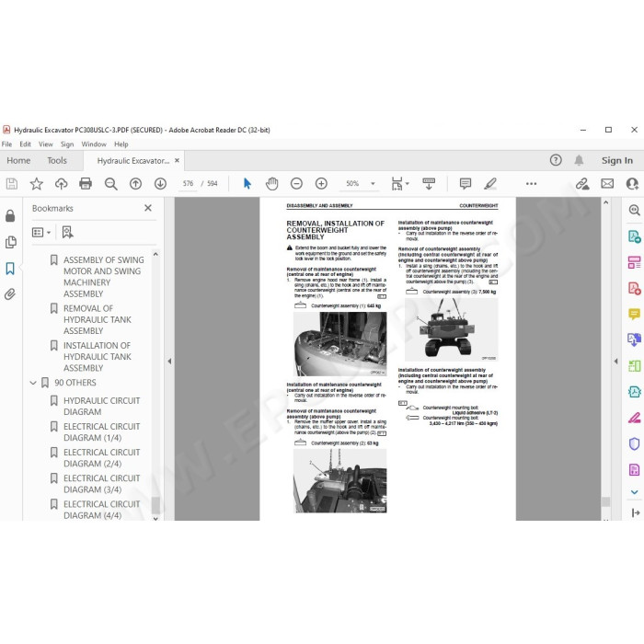Click the bookmarks panel scrollbar thumb
The width and height of the screenshot is (644, 644).
155,506
